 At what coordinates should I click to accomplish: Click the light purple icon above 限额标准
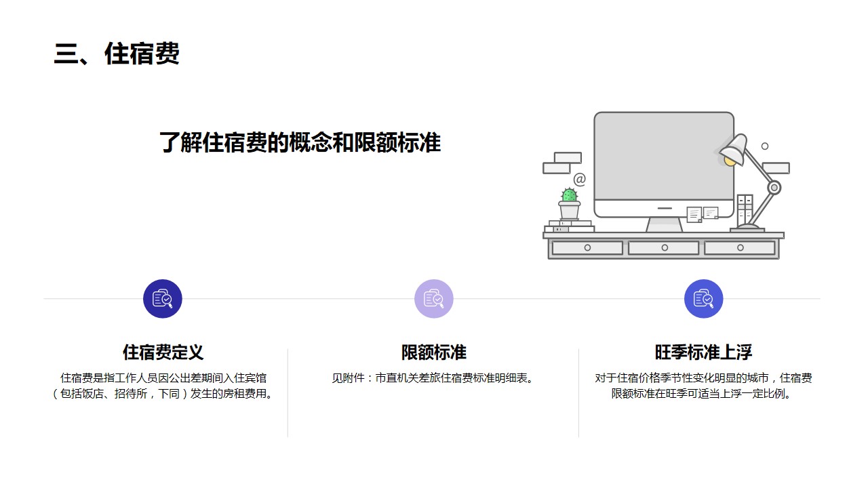[x=434, y=299]
